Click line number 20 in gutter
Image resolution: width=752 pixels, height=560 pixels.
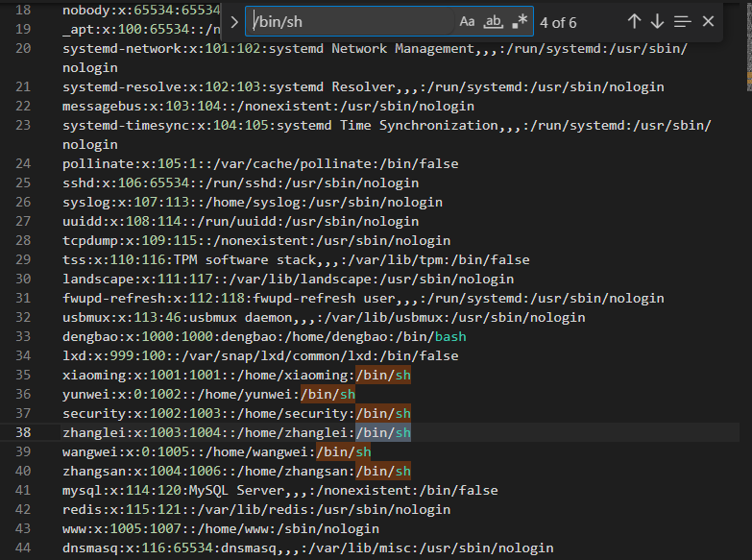(23, 48)
